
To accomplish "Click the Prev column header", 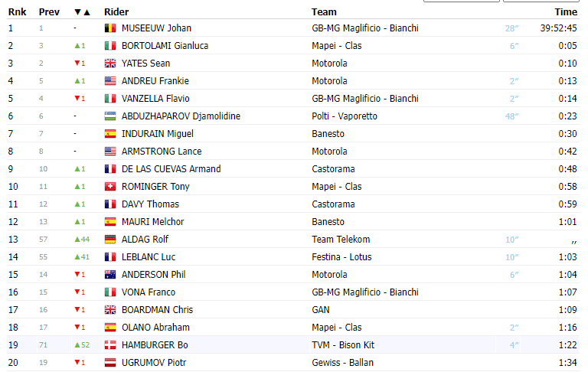I will tap(49, 12).
